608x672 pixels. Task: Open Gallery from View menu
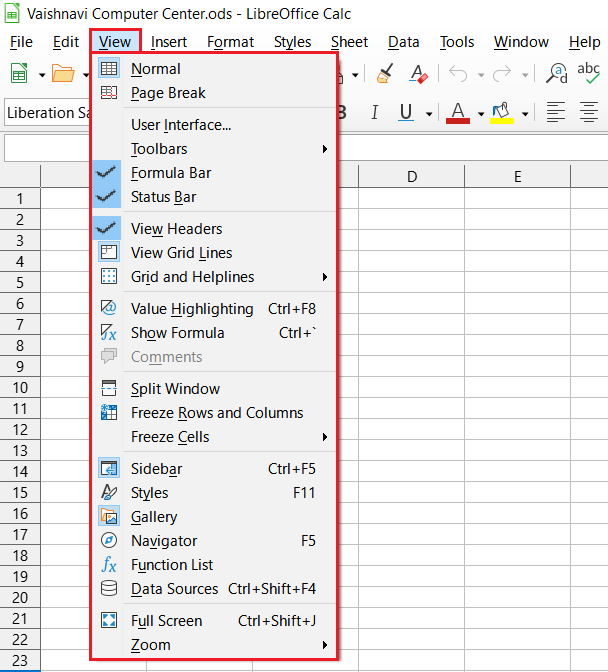coord(214,517)
